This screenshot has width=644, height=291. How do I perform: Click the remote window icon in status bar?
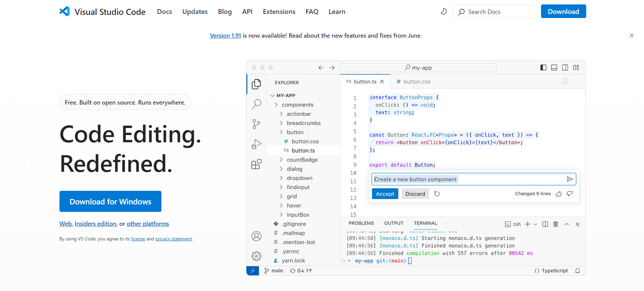[x=253, y=271]
